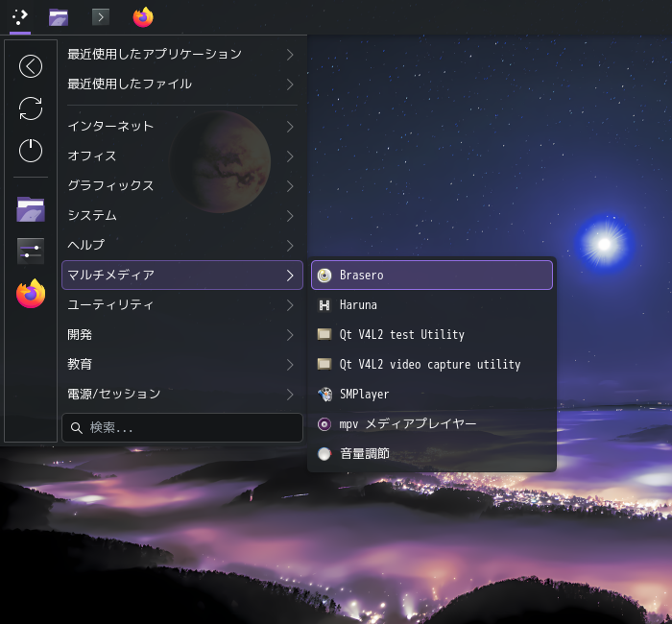Click the SMPlayer icon

click(324, 395)
